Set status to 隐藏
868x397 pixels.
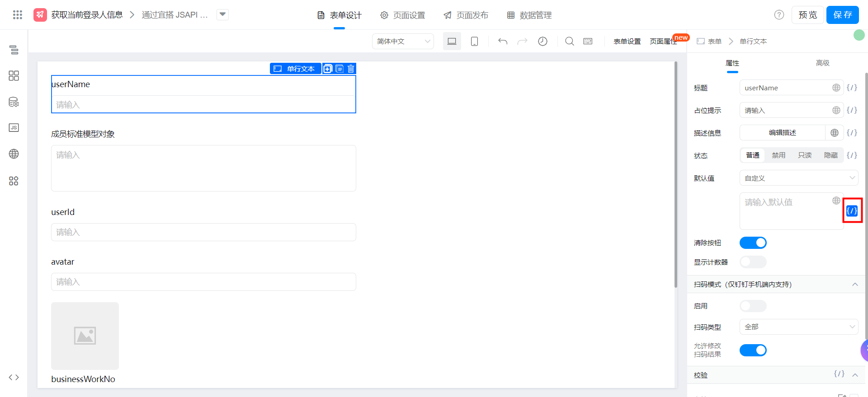(x=831, y=155)
